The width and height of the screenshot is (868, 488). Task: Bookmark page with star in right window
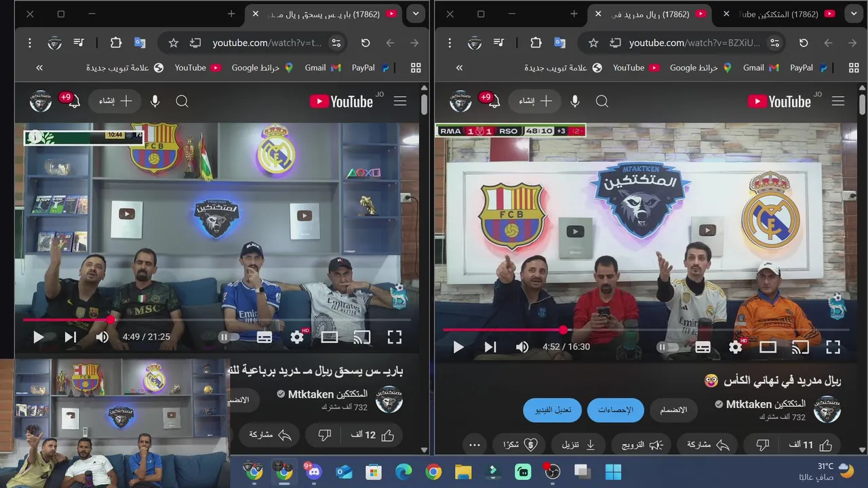pyautogui.click(x=593, y=43)
